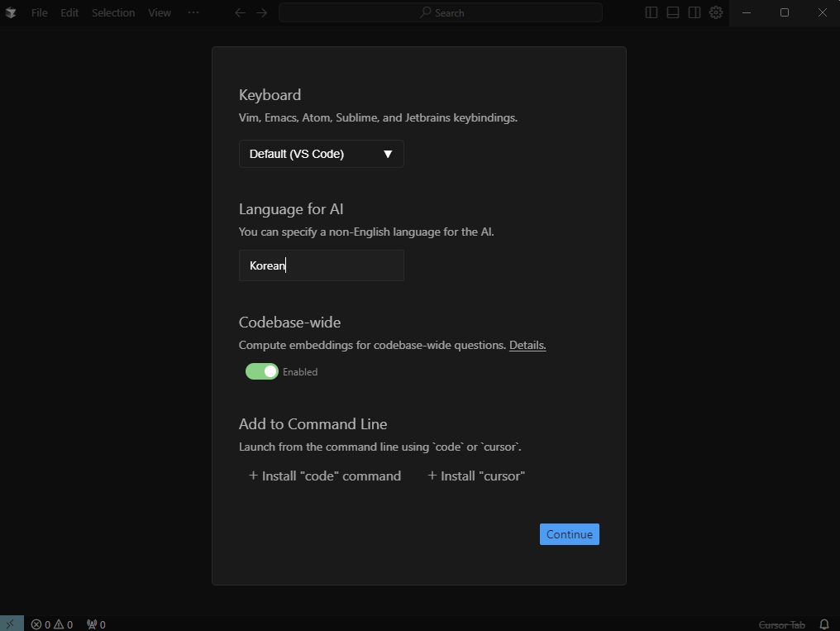Install the "code" command
Image resolution: width=840 pixels, height=631 pixels.
coord(325,476)
